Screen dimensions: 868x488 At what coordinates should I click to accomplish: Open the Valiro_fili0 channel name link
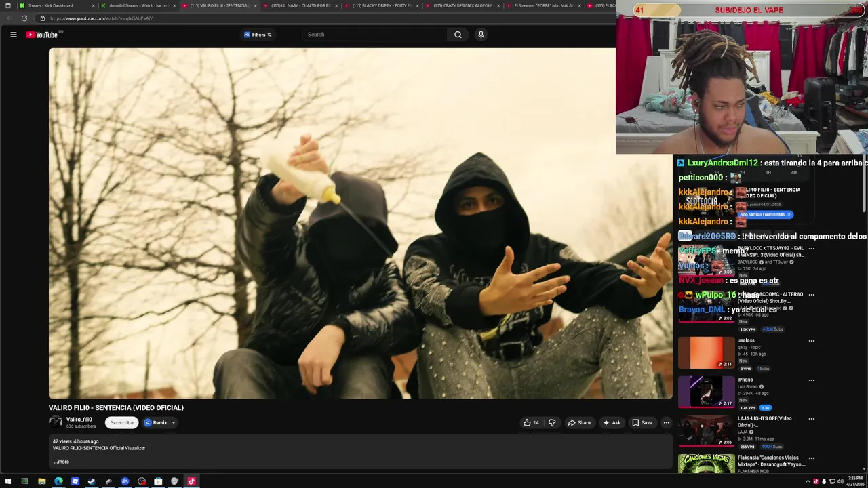pos(79,419)
